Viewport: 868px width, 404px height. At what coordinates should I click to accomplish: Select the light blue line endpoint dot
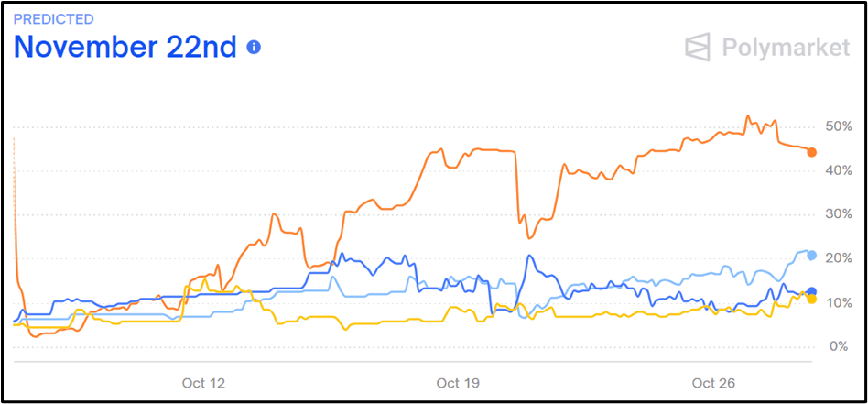812,255
